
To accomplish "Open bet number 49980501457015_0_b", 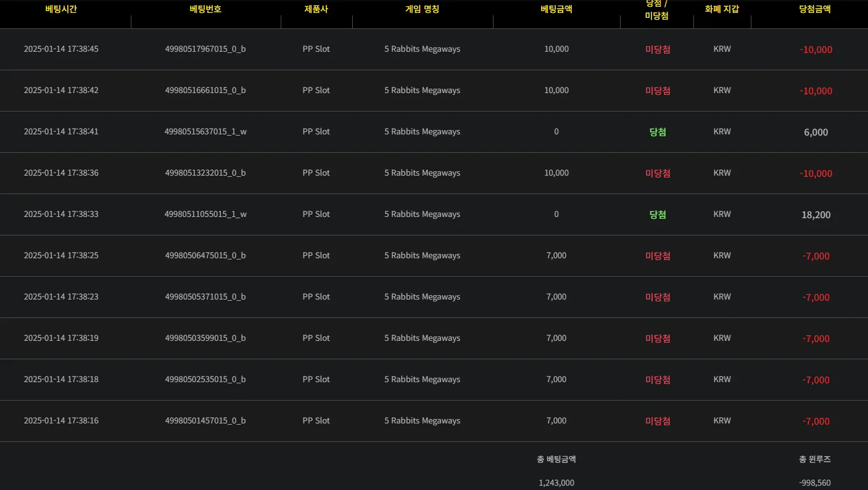I will coord(205,421).
